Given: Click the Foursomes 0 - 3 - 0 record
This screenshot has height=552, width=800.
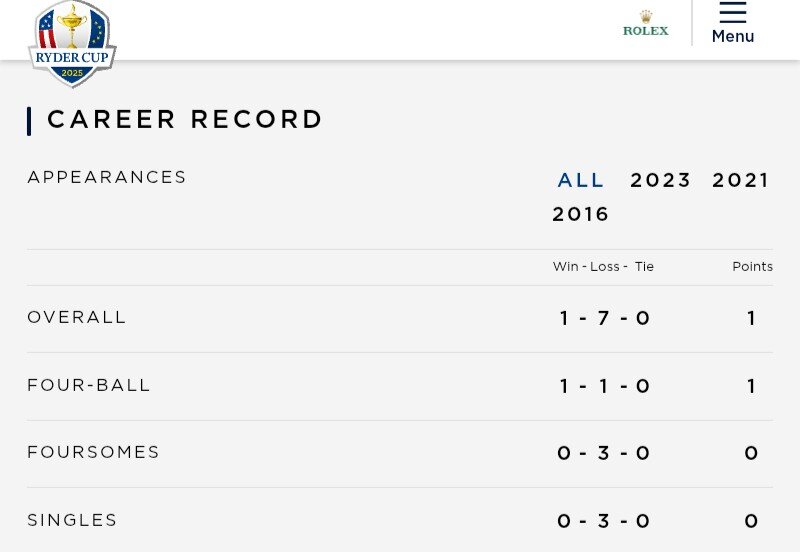Looking at the screenshot, I should click(x=604, y=453).
